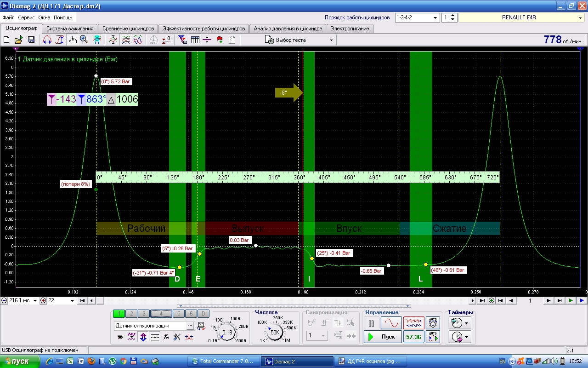Adjust the Частота frequency knob
Screen dimensions: 588x368
pyautogui.click(x=275, y=332)
